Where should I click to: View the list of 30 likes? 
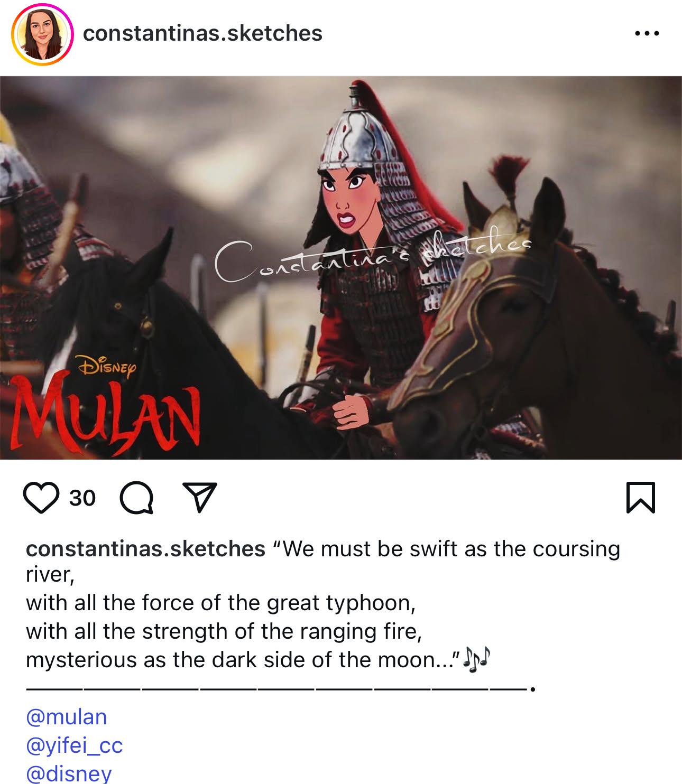click(82, 498)
